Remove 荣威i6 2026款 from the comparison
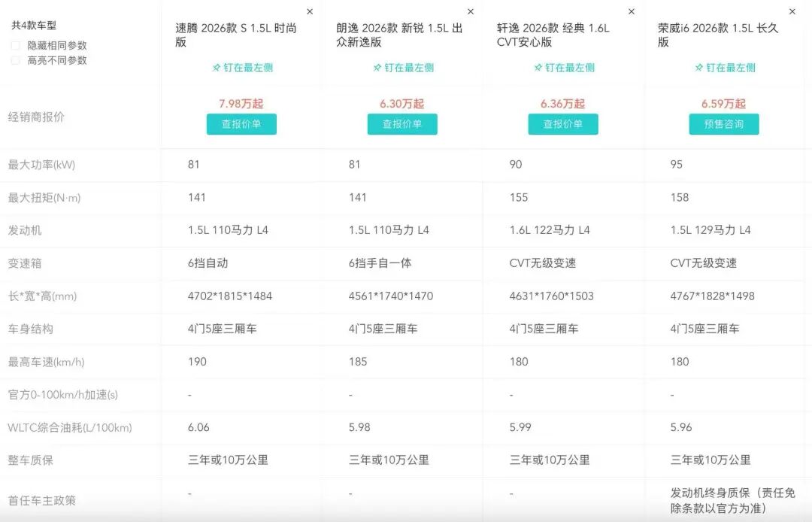Image resolution: width=812 pixels, height=522 pixels. coord(792,11)
